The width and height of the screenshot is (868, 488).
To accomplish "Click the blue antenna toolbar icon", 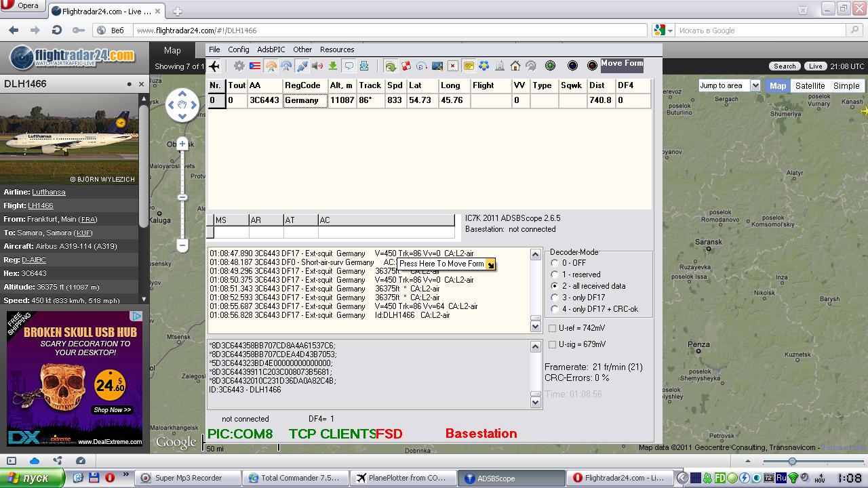I will coord(286,66).
